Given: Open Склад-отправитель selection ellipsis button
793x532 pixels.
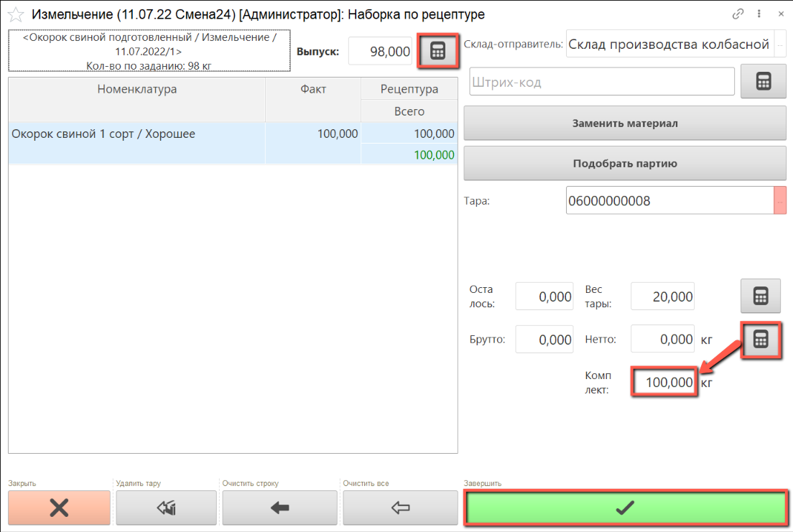Looking at the screenshot, I should 780,45.
